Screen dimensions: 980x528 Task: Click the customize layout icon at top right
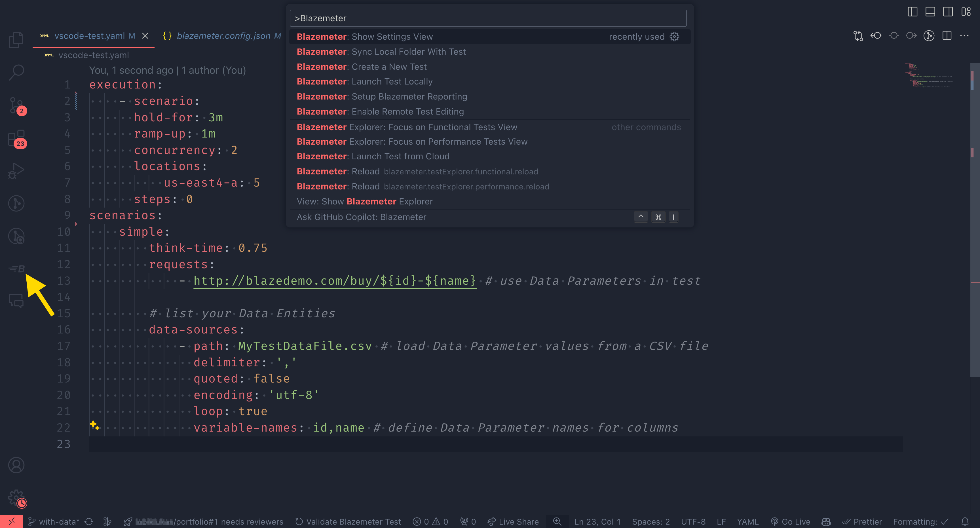coord(966,12)
